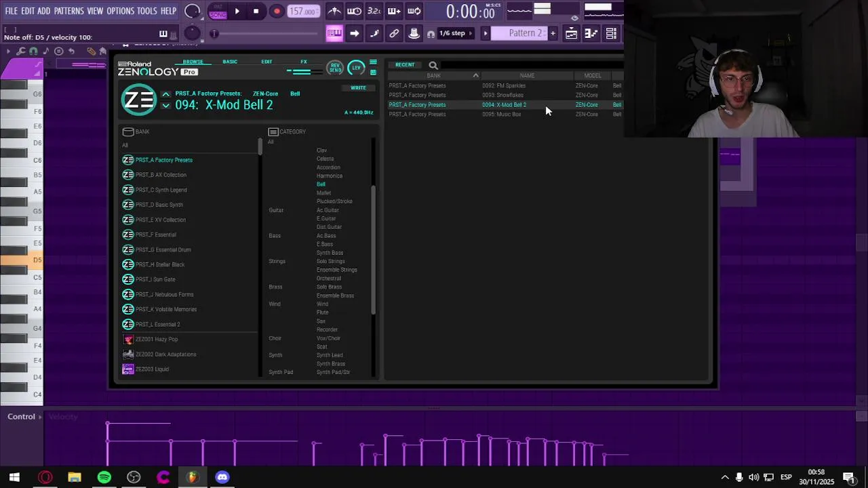Open the pattern menu arrow left of Pattern 2
Viewport: 868px width, 488px height.
[485, 33]
